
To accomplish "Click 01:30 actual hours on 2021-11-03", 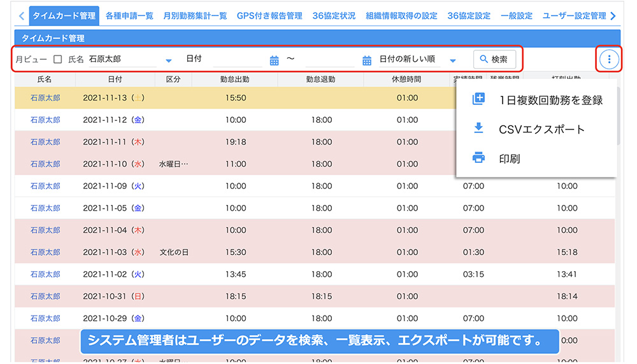I will click(x=473, y=252).
